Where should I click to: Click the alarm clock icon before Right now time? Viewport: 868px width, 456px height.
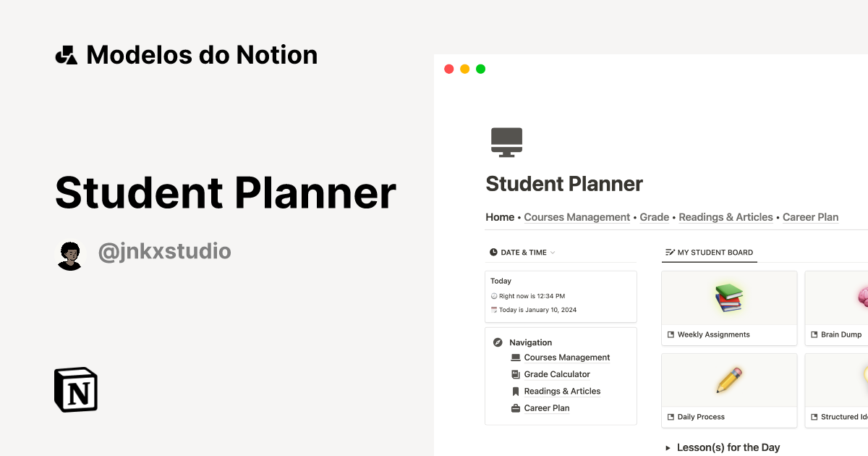(x=493, y=295)
